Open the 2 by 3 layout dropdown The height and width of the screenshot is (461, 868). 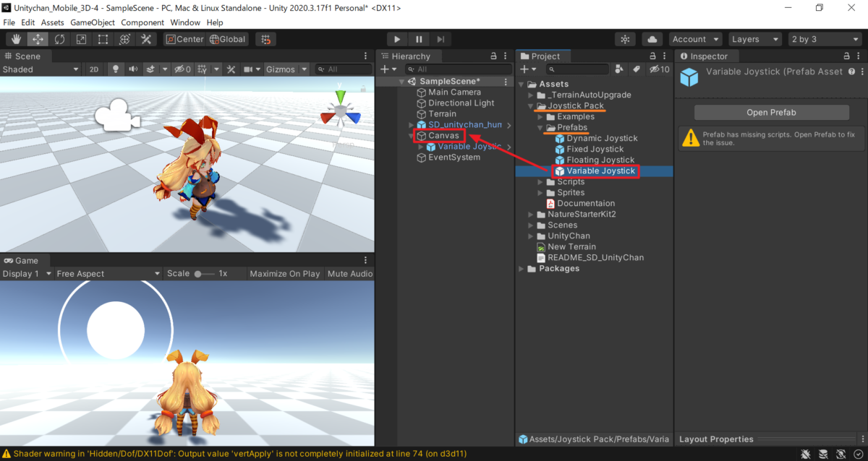[x=824, y=39]
